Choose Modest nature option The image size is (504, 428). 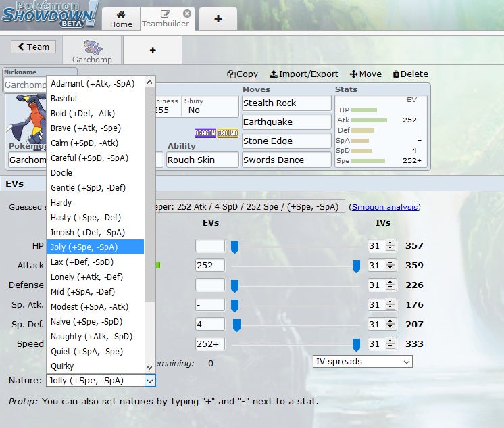click(x=91, y=307)
